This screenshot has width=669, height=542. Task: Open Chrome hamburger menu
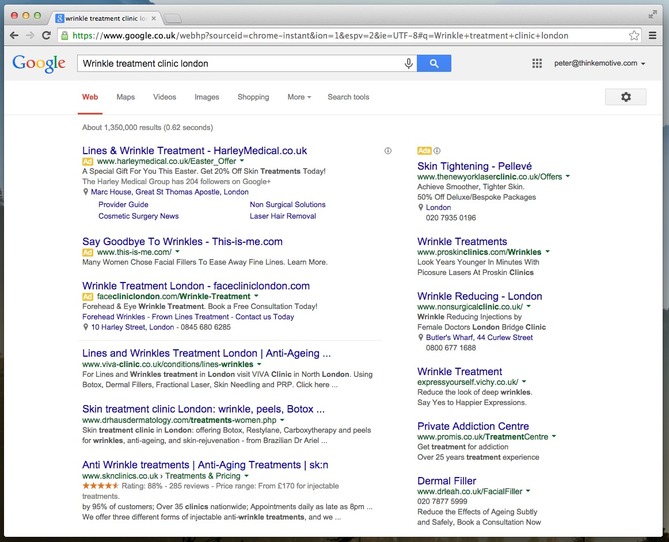point(652,35)
